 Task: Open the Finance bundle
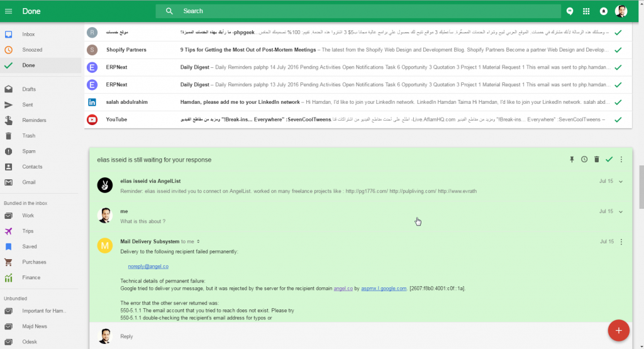pos(41,277)
